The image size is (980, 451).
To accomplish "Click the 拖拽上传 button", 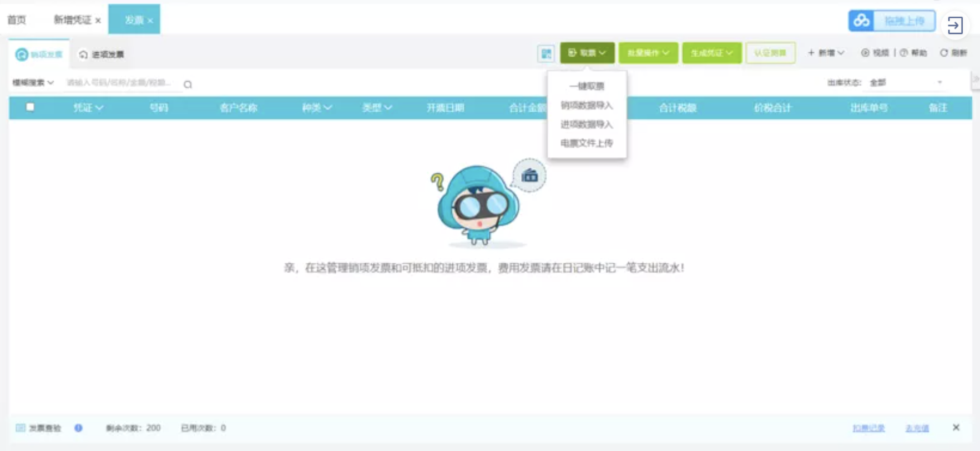I will click(x=905, y=21).
